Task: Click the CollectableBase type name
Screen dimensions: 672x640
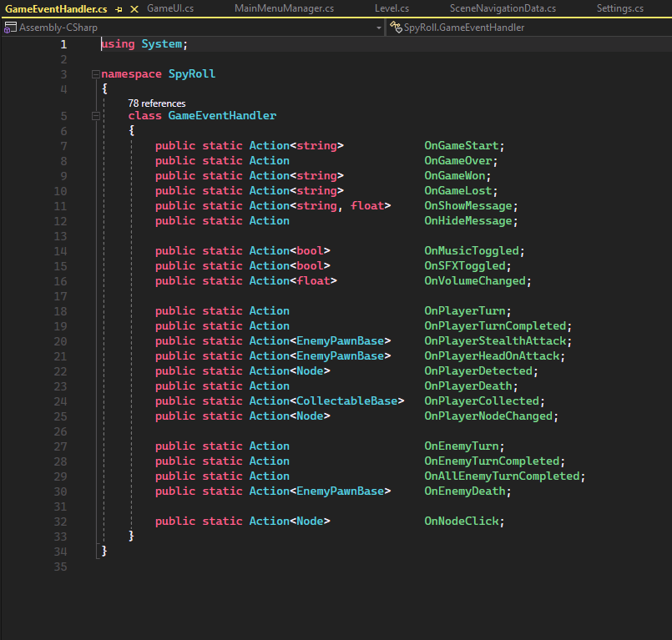Action: (347, 401)
